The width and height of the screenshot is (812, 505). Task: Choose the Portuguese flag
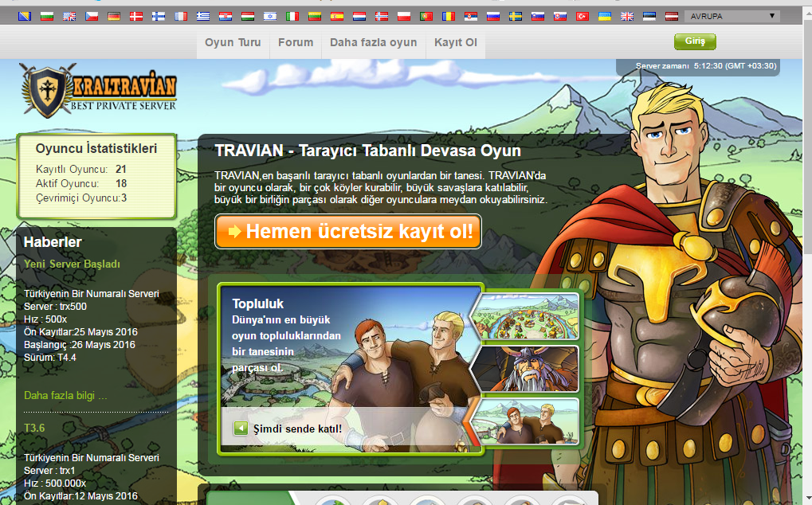426,17
